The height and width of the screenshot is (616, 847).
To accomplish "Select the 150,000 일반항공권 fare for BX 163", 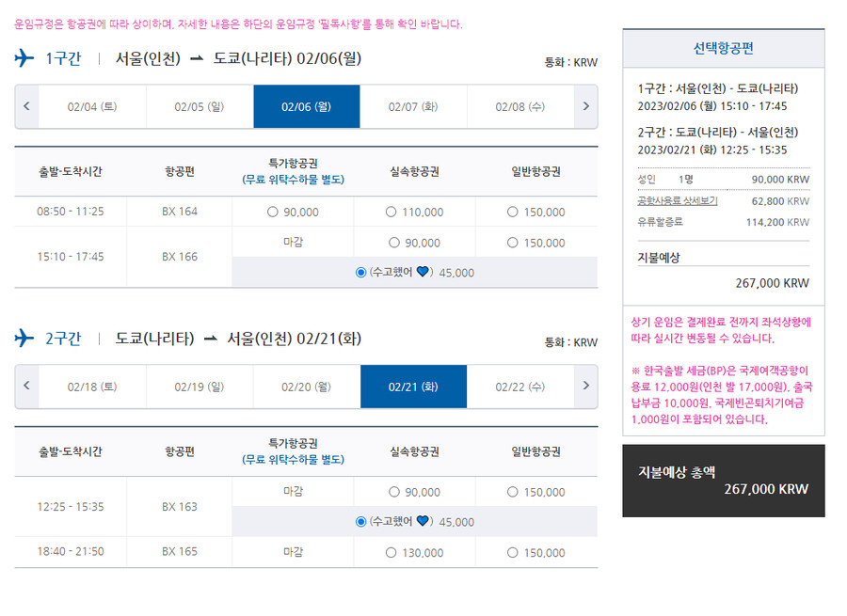I will click(x=512, y=490).
